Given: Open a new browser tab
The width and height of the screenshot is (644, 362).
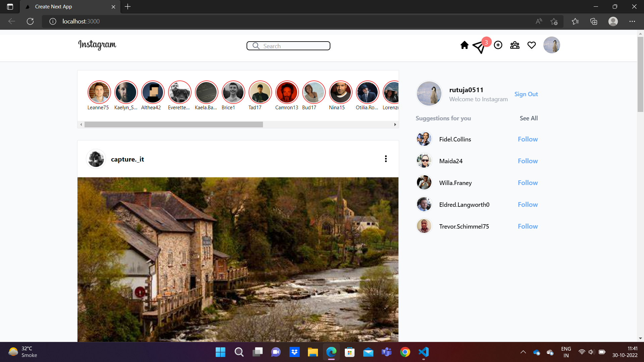Looking at the screenshot, I should 127,7.
